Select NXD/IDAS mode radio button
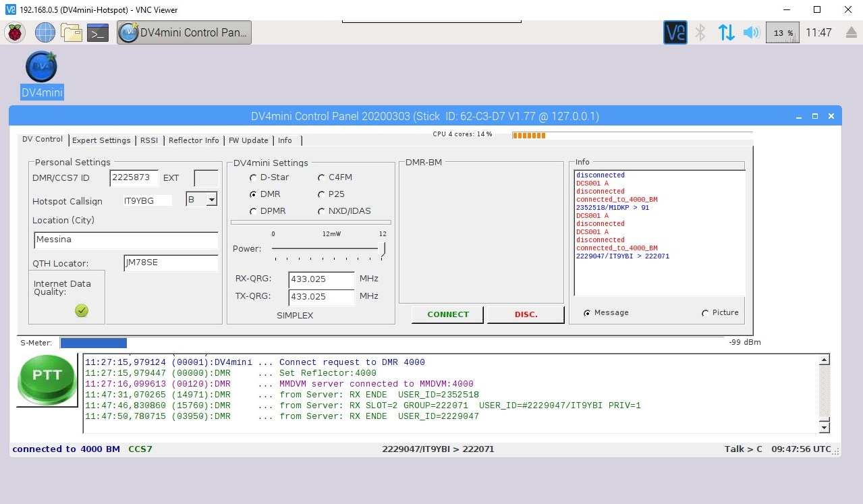This screenshot has width=863, height=504. (321, 211)
